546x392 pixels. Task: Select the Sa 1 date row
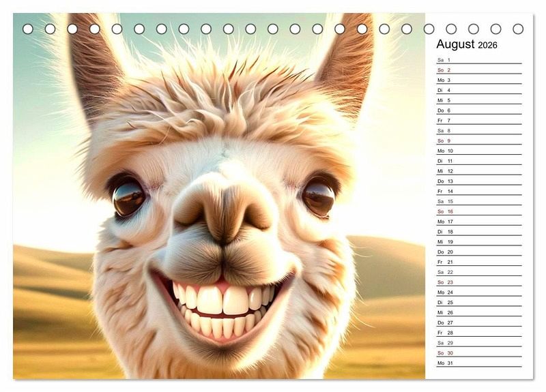pos(478,60)
